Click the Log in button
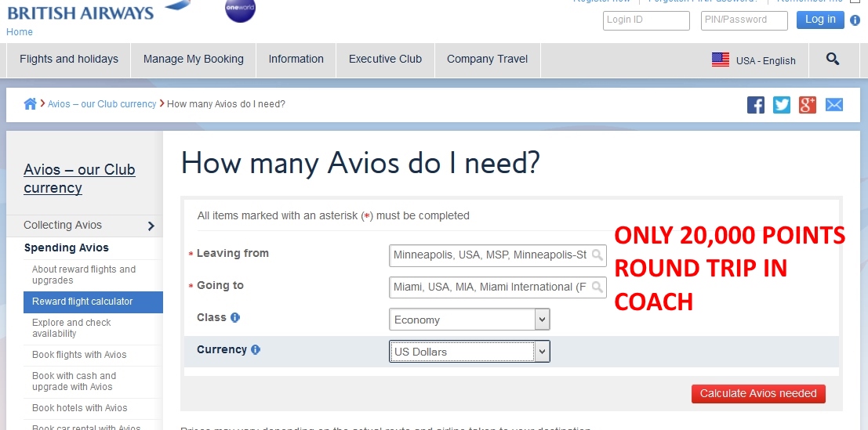Screen dimensions: 868x430 (x=820, y=20)
